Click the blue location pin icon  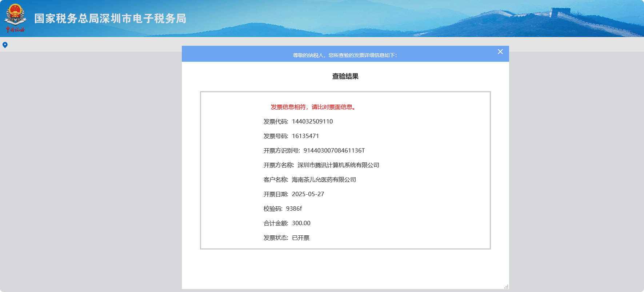click(5, 45)
